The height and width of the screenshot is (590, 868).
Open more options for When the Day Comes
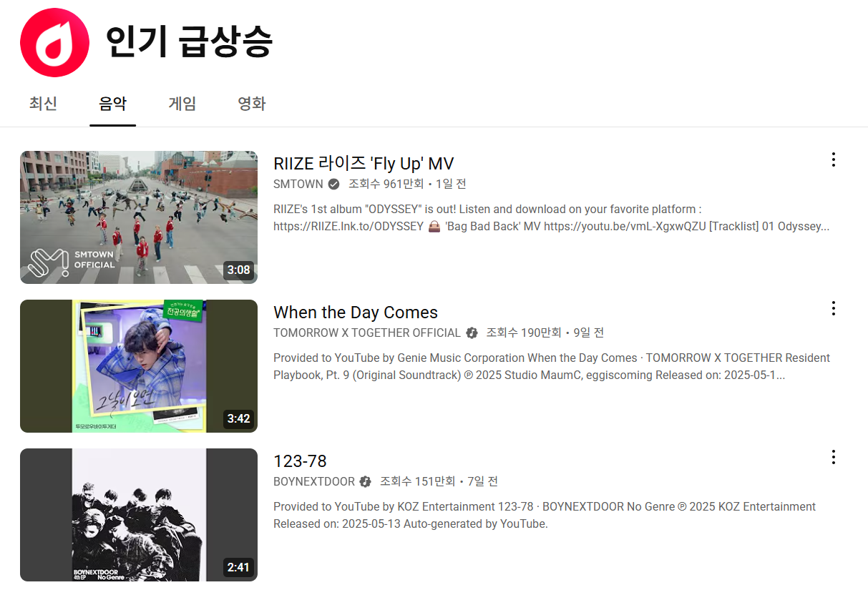pyautogui.click(x=833, y=308)
